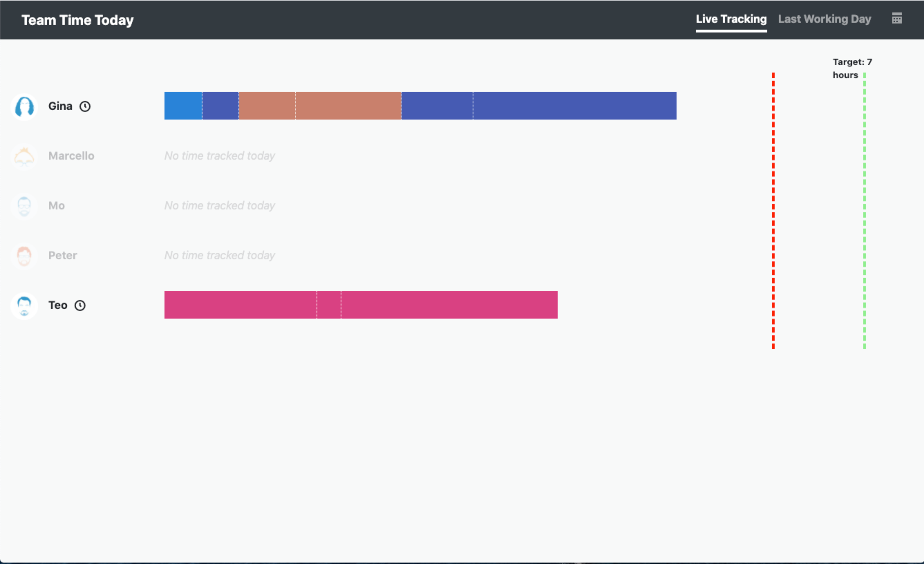The width and height of the screenshot is (924, 564).
Task: Click the name Peter
Action: click(63, 256)
